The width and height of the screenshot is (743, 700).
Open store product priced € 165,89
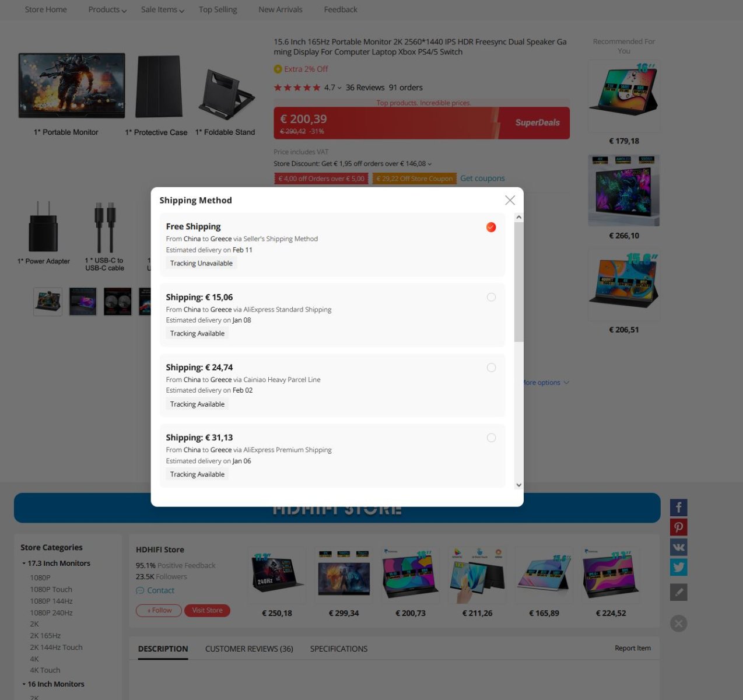[x=544, y=575]
